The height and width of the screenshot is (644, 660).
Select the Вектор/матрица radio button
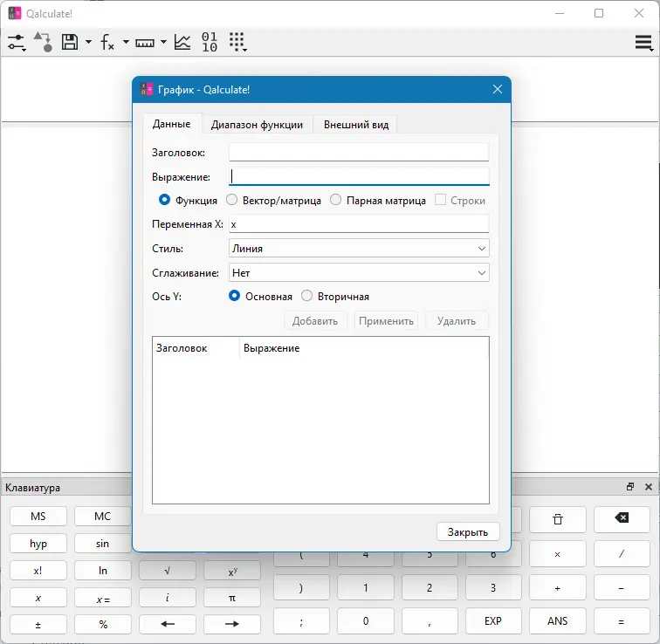(232, 200)
